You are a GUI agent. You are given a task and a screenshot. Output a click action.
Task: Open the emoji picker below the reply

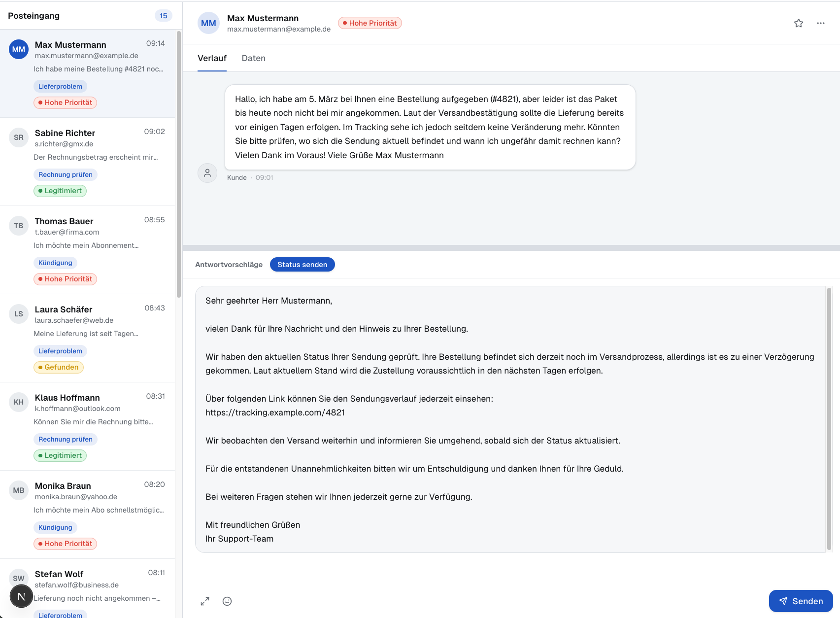point(227,601)
